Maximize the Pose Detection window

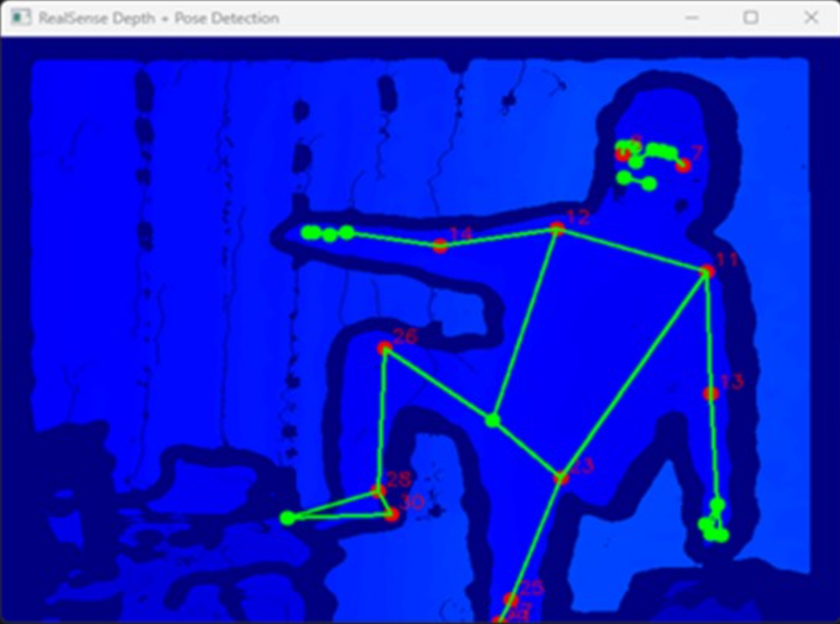click(751, 18)
